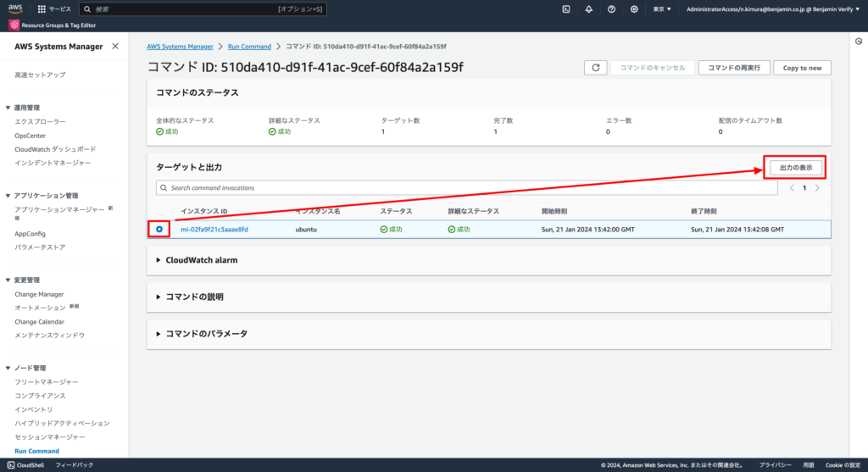Refresh the command status
868x472 pixels.
click(x=596, y=68)
